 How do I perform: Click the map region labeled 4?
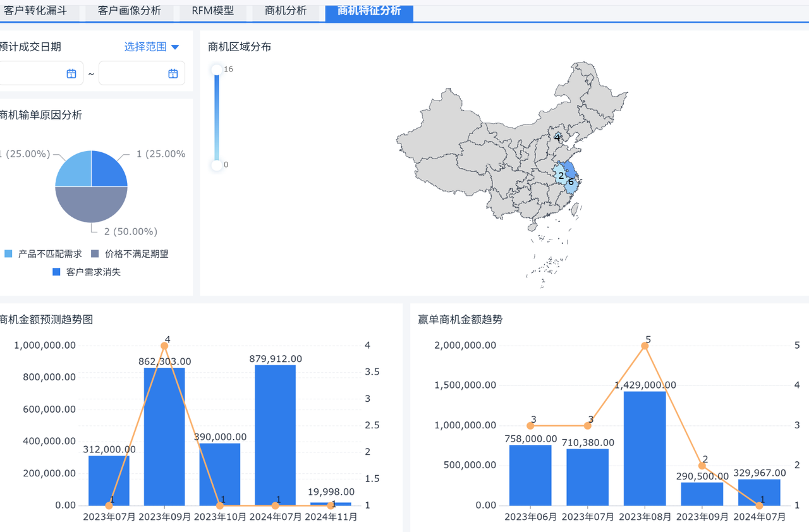tap(557, 136)
